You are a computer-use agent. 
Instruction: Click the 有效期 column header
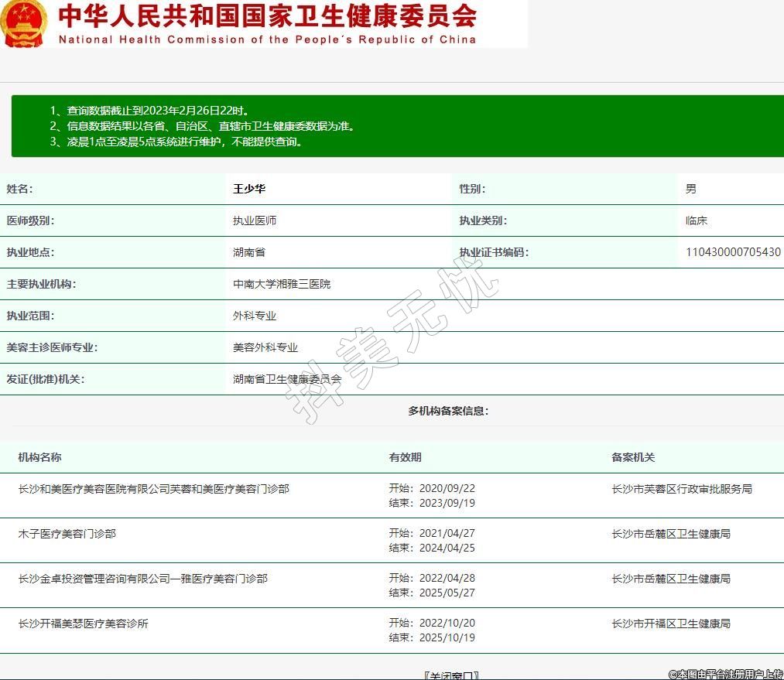click(405, 457)
